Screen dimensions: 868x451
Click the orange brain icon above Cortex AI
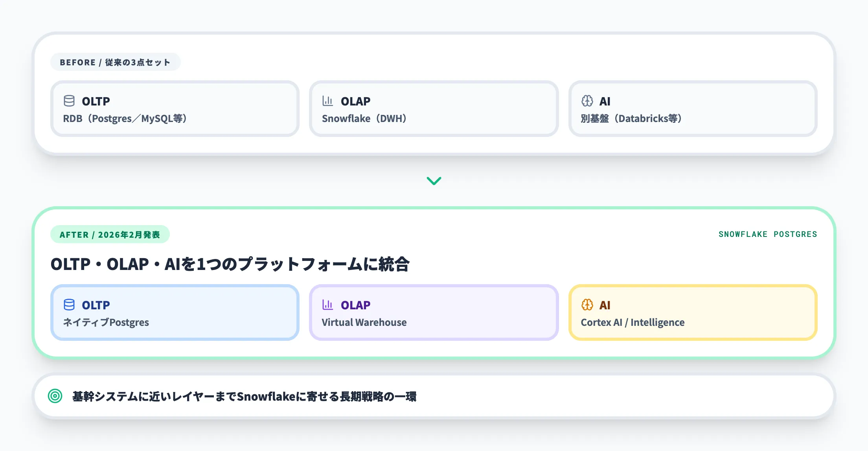587,305
